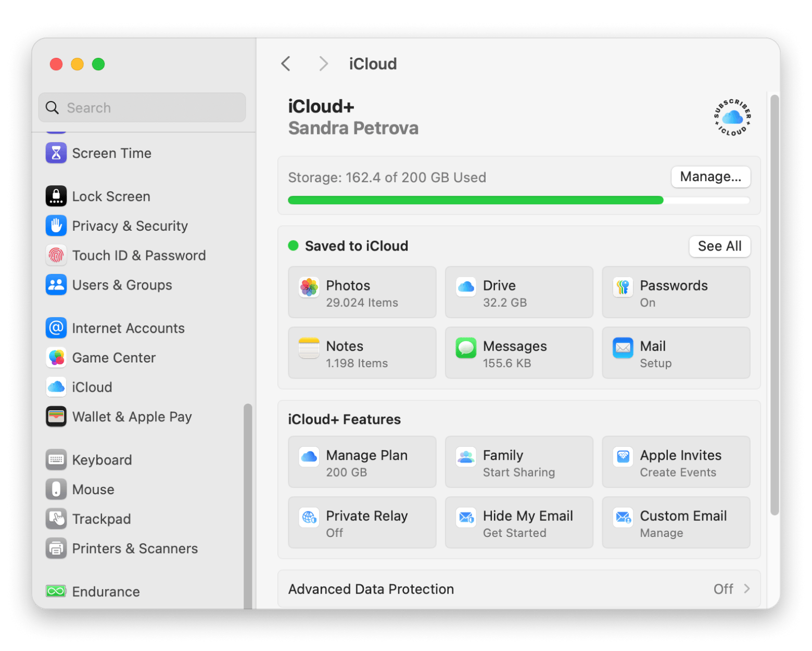Select Touch ID & Password in sidebar
This screenshot has width=812, height=651.
[139, 255]
